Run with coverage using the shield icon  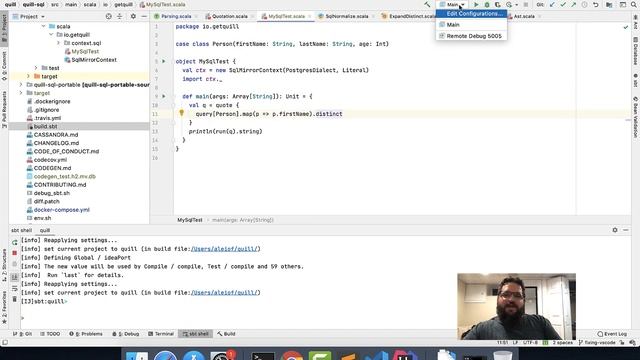(x=498, y=4)
